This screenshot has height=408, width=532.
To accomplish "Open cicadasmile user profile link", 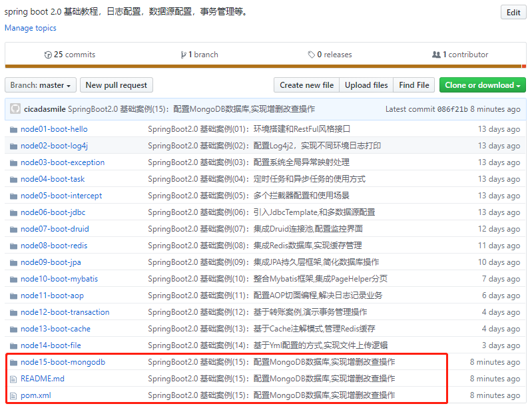I will pos(45,109).
